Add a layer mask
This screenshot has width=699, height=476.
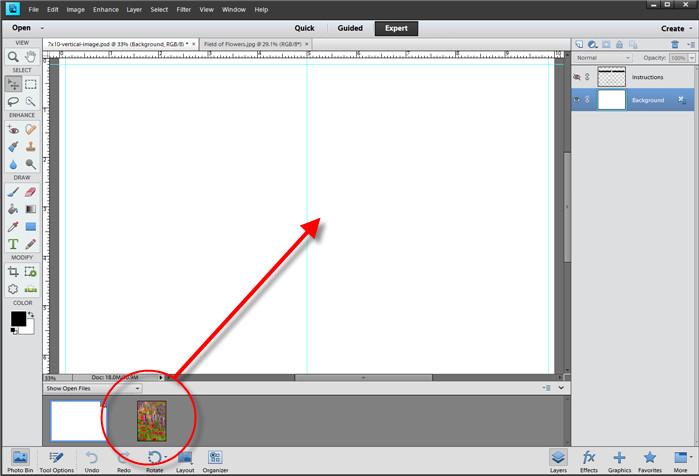(606, 44)
